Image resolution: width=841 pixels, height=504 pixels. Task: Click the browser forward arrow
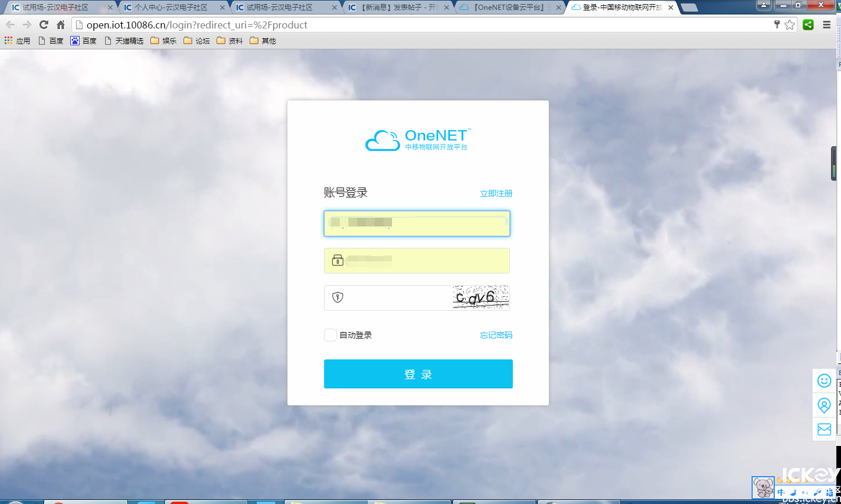(x=27, y=25)
